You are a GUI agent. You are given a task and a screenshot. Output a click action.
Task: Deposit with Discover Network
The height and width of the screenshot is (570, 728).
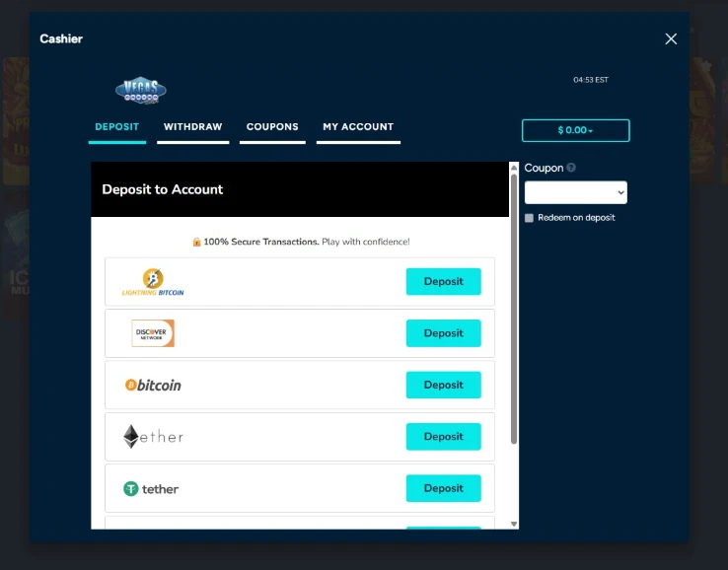pos(443,333)
